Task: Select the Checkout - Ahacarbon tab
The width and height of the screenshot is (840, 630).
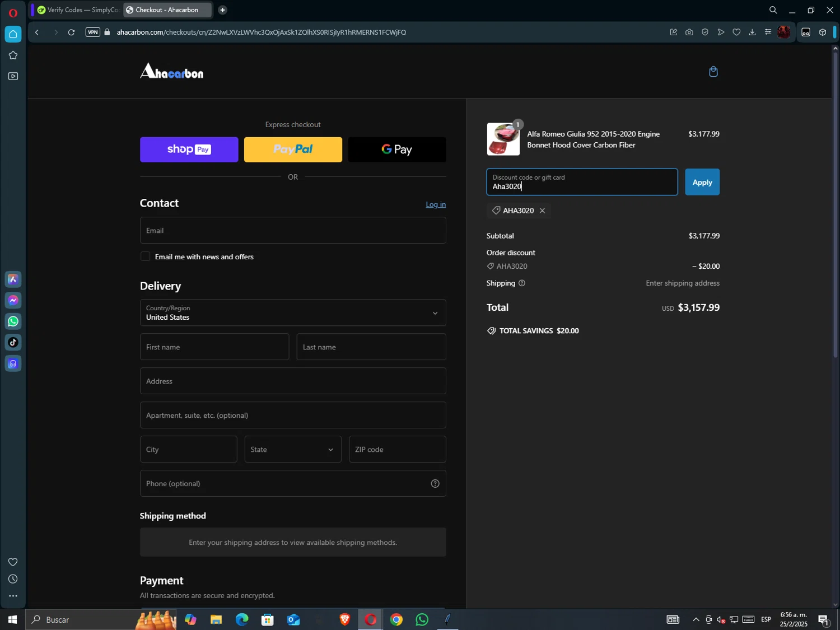Action: pos(167,10)
